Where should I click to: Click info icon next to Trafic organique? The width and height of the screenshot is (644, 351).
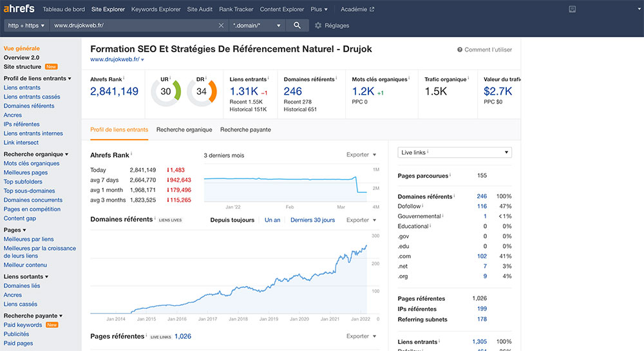coord(469,78)
